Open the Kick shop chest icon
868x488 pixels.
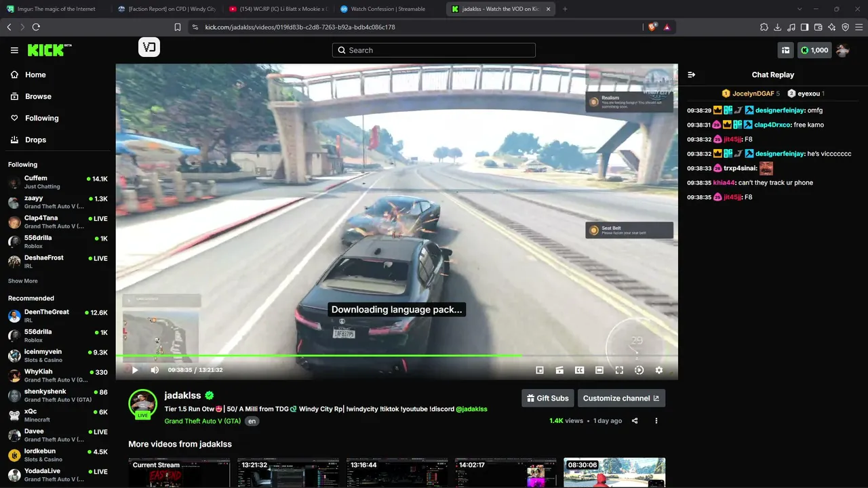coord(786,50)
